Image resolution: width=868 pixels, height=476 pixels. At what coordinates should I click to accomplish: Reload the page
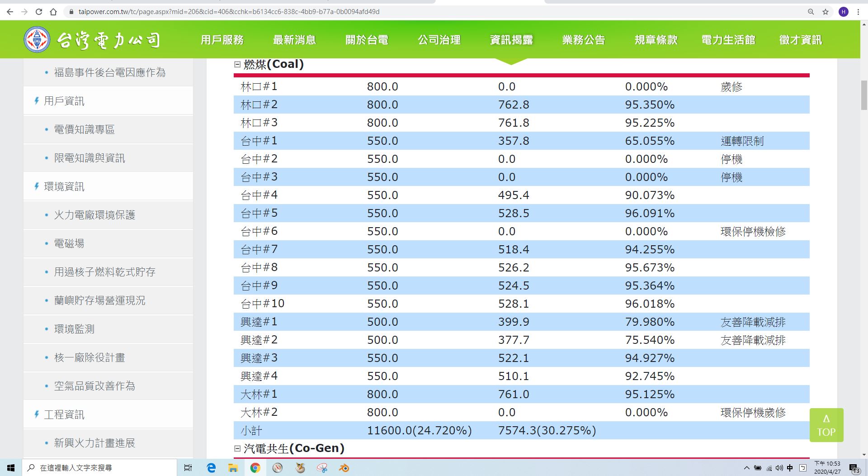(39, 12)
